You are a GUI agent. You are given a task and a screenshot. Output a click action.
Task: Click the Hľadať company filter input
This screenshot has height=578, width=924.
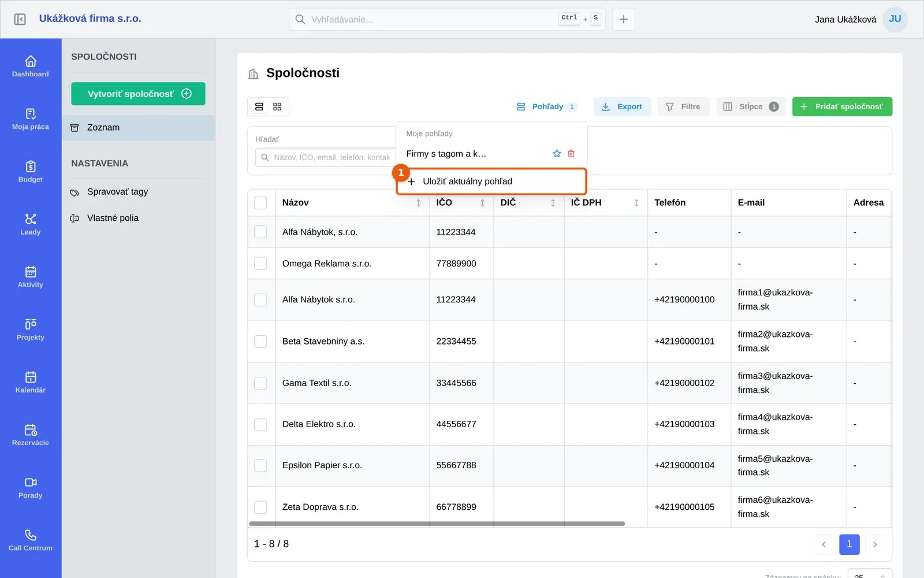point(325,157)
